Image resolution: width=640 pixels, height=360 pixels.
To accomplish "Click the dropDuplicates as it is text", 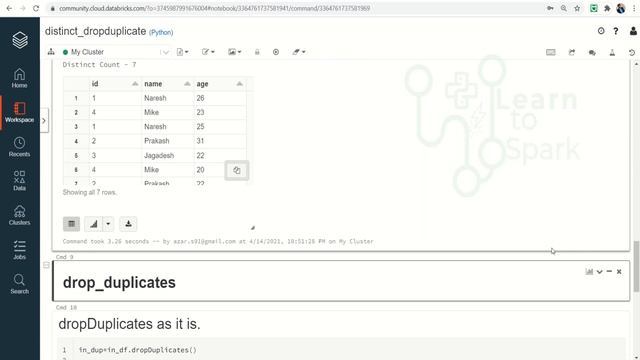I will point(129,324).
